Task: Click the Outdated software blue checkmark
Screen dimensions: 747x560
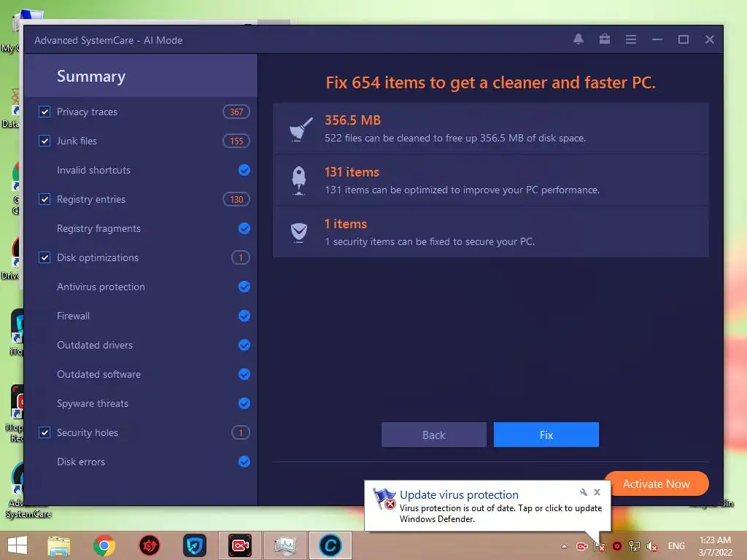Action: [244, 374]
